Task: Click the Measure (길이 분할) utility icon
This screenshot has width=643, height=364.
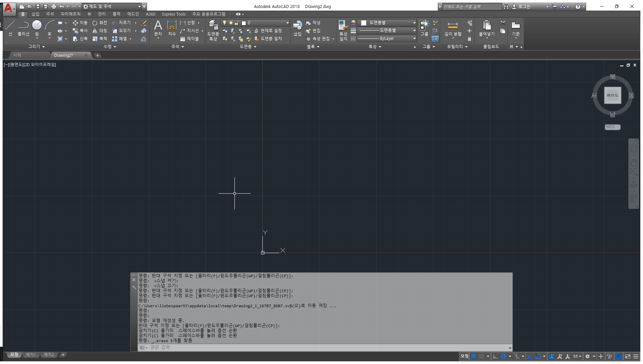Action: [x=453, y=26]
